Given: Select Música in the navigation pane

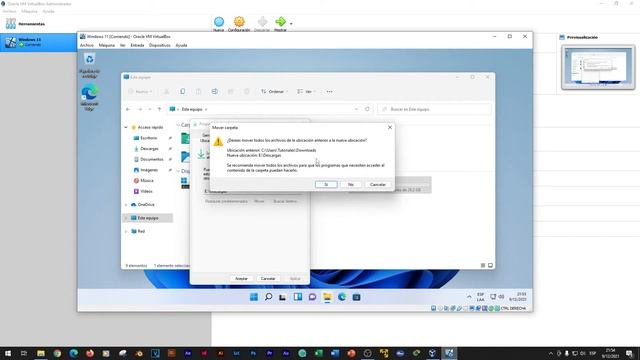Looking at the screenshot, I should [147, 180].
